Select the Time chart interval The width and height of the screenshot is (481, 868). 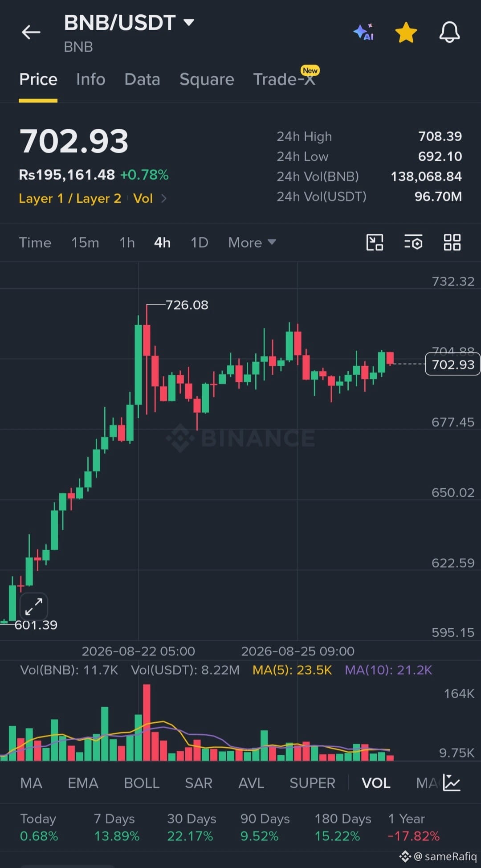[x=35, y=242]
